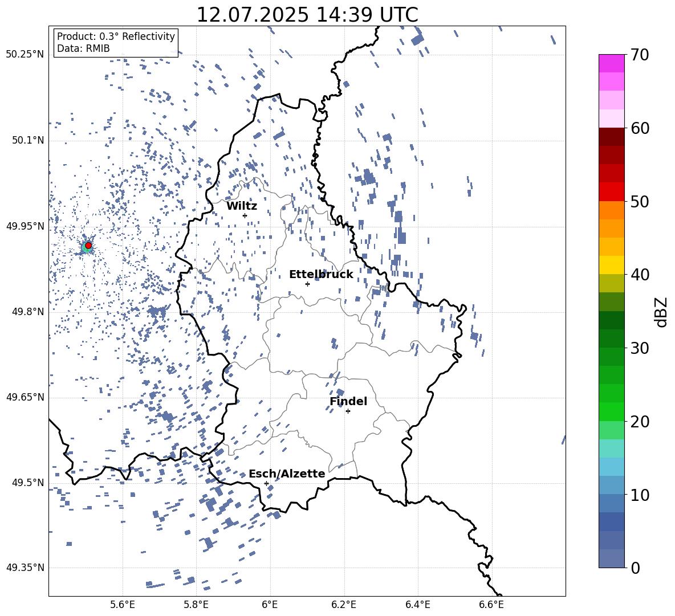Click the magenta swatch at the colorbar top
This screenshot has height=616, width=675.
click(x=612, y=64)
